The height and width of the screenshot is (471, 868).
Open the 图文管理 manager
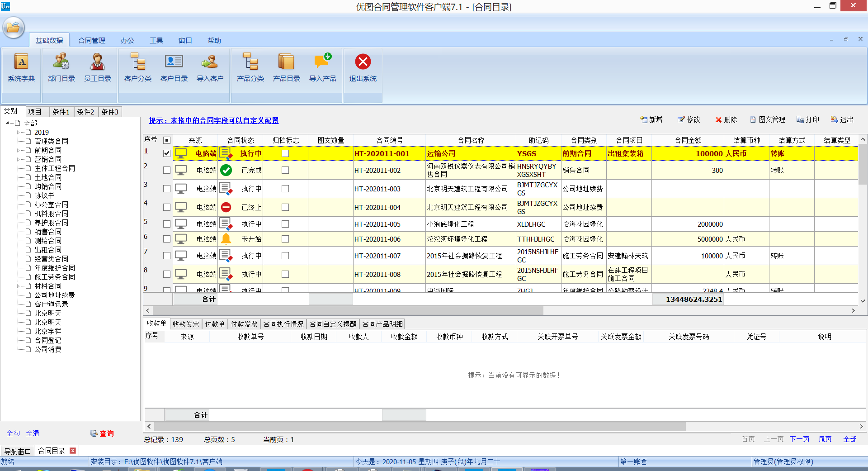[767, 119]
